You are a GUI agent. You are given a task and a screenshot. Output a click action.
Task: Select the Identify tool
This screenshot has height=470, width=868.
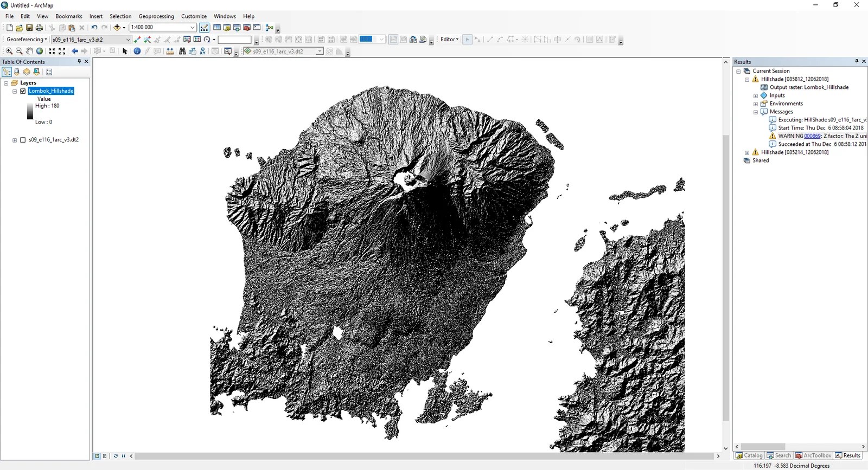[137, 51]
